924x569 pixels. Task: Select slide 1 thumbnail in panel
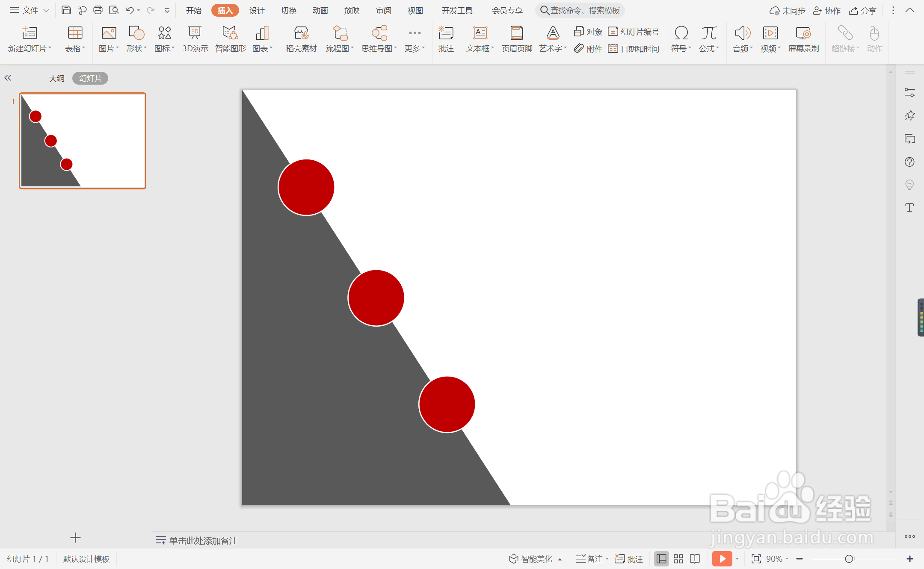pos(83,141)
